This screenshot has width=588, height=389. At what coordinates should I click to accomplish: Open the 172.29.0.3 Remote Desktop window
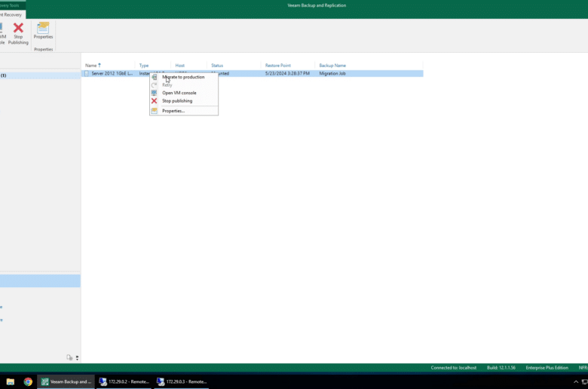pos(182,382)
